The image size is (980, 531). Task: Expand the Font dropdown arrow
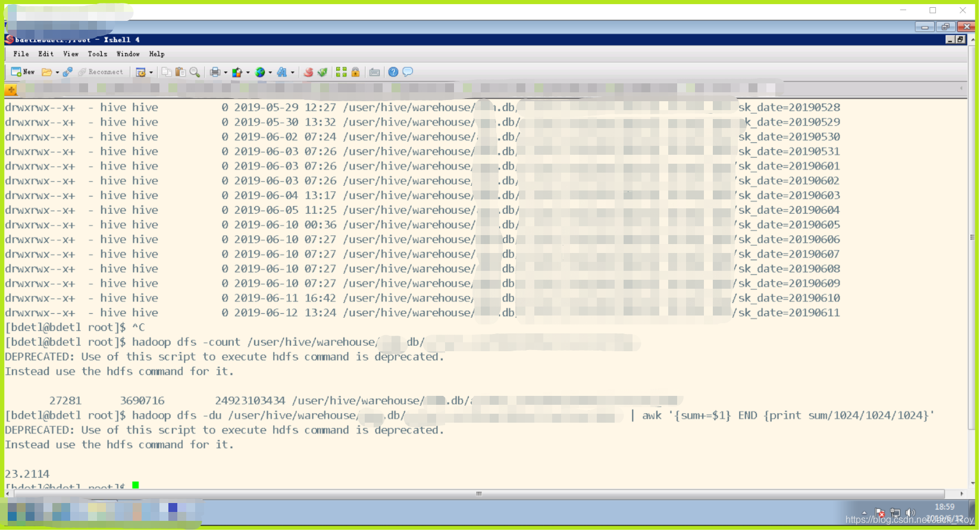[292, 73]
